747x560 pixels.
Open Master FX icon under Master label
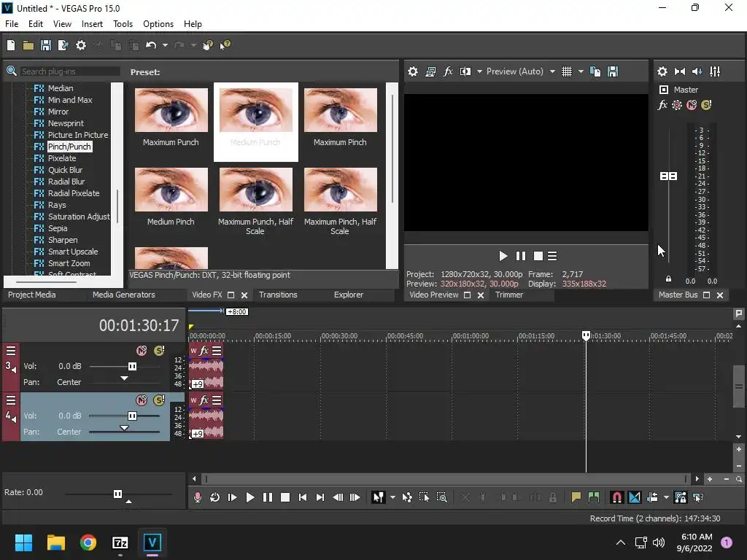(x=662, y=105)
